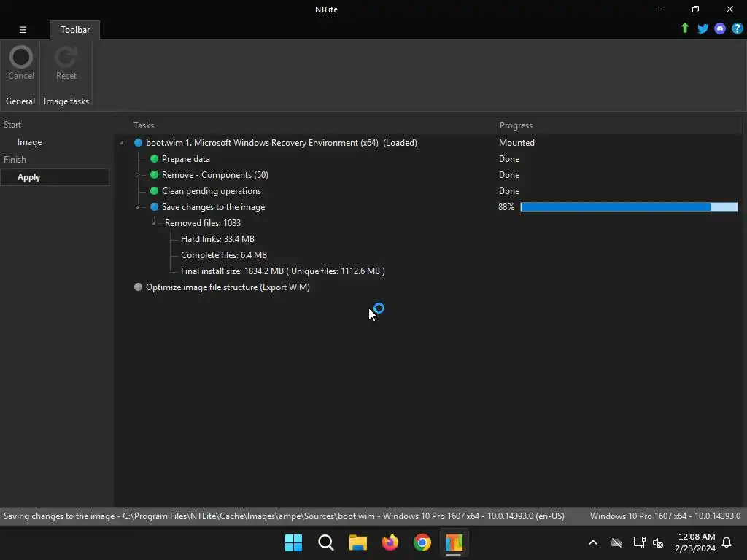
Task: Open the Discord link icon
Action: pos(720,28)
